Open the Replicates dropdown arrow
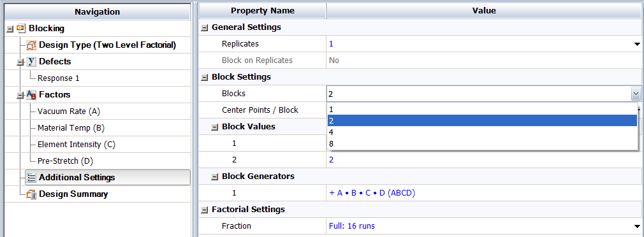Image resolution: width=644 pixels, height=237 pixels. pos(637,44)
